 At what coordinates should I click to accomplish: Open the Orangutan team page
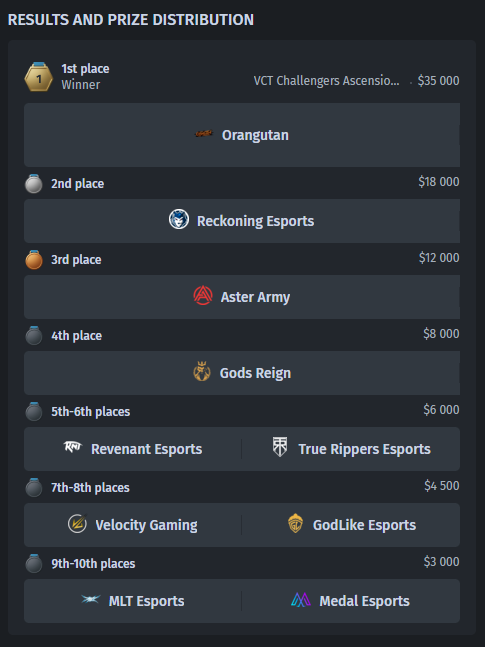255,135
